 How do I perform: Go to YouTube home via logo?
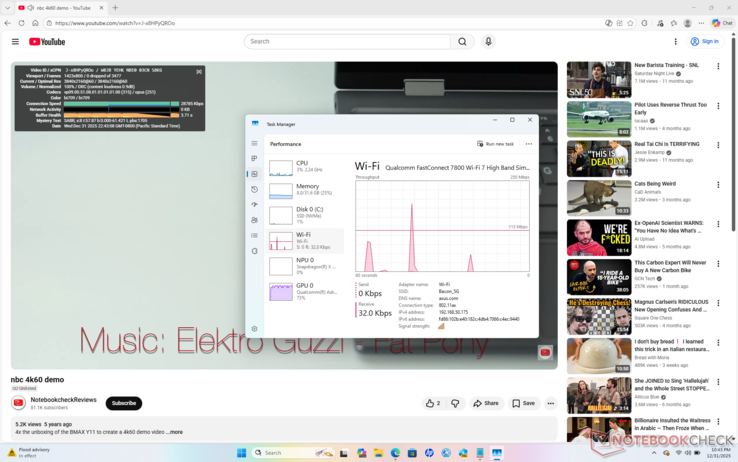click(x=47, y=41)
